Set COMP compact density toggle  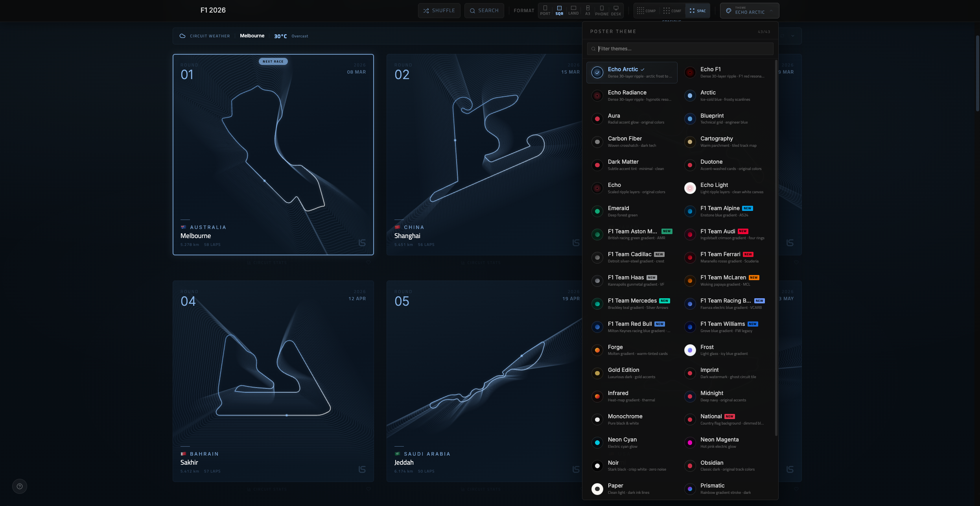click(x=646, y=11)
